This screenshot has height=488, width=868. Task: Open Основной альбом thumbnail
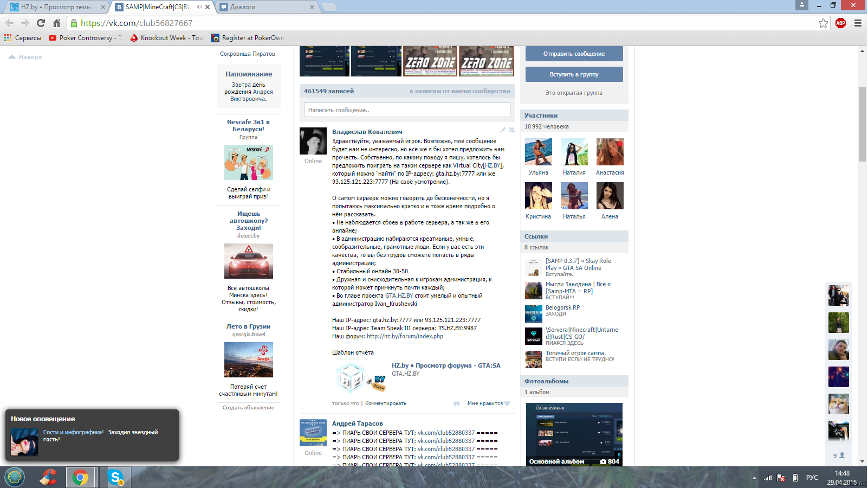[574, 434]
